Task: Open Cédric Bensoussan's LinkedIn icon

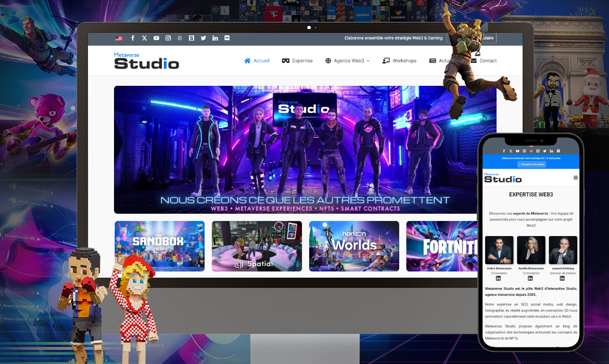Action: coord(498,278)
